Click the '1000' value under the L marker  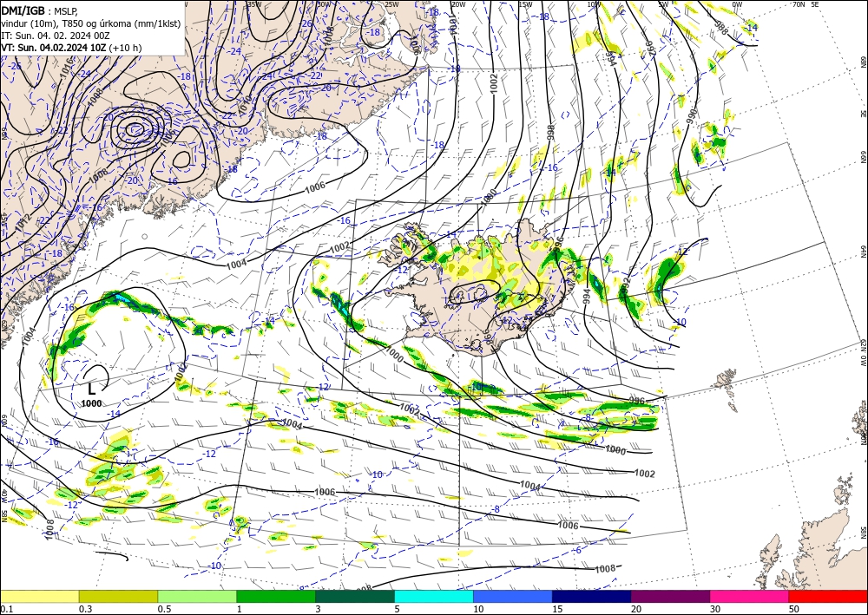point(91,403)
